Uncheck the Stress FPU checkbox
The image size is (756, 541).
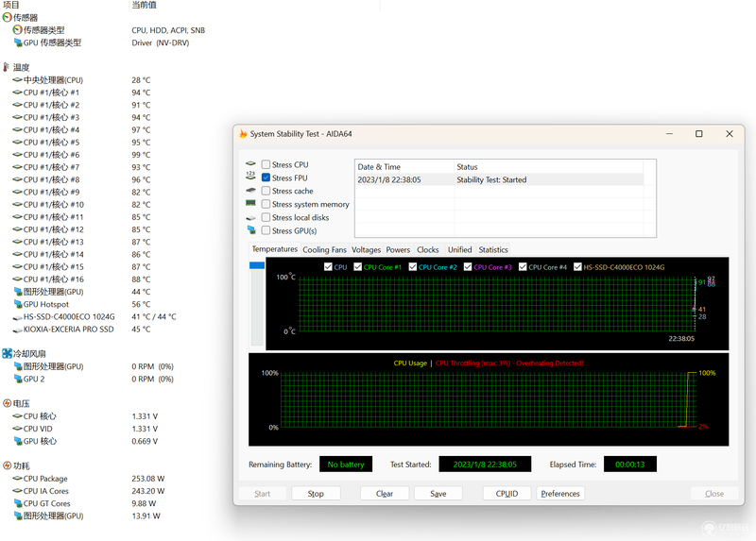click(266, 178)
